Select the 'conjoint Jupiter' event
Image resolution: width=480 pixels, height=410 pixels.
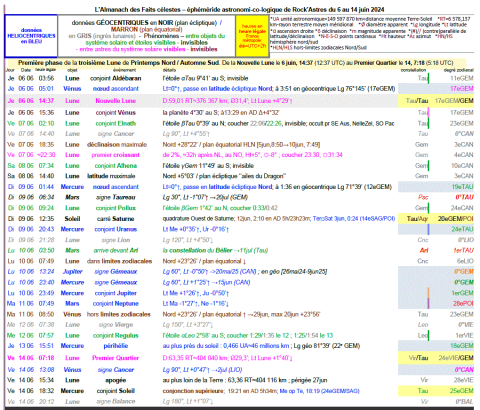[x=116, y=293]
